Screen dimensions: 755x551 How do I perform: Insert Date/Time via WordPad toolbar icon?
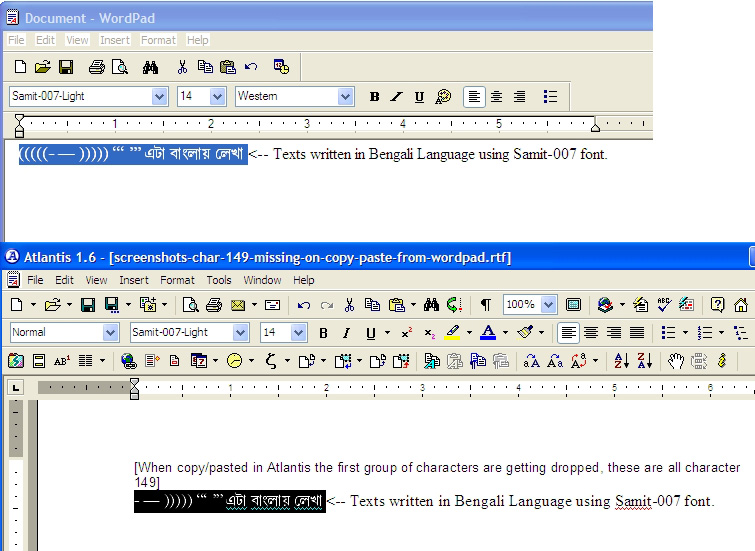tap(281, 66)
